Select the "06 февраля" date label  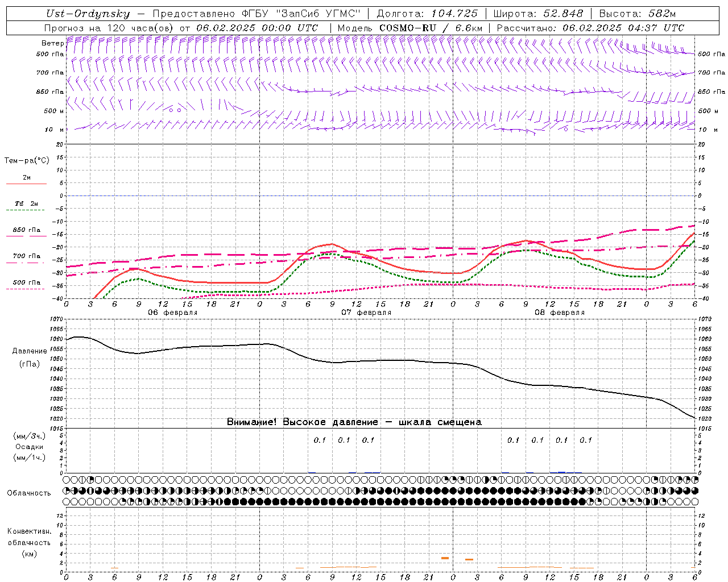(x=173, y=313)
